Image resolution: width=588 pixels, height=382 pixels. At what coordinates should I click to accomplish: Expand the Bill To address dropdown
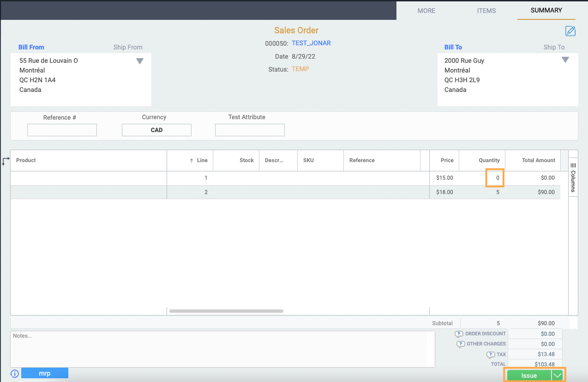coord(565,60)
